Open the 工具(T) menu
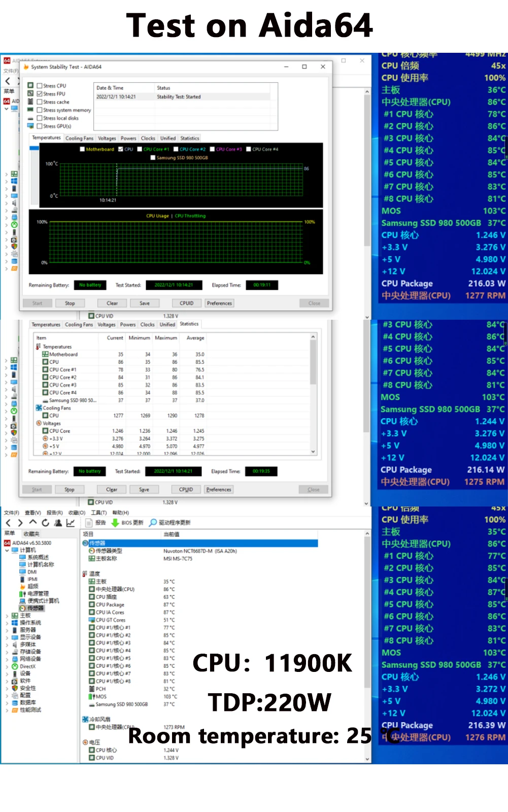 [98, 513]
